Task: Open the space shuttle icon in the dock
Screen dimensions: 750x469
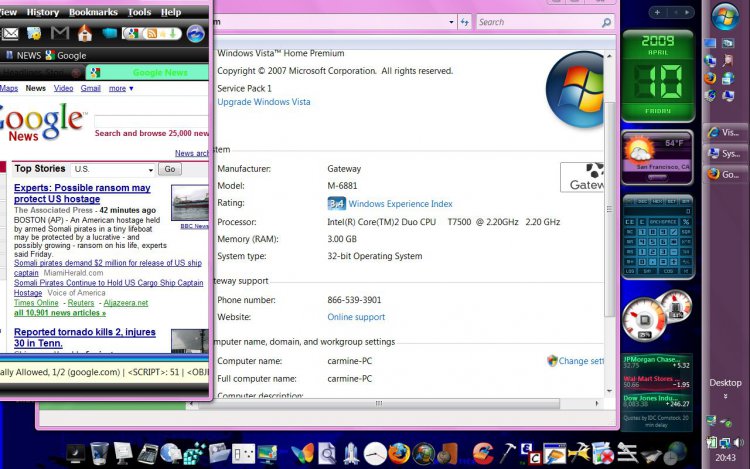Action: pyautogui.click(x=351, y=454)
